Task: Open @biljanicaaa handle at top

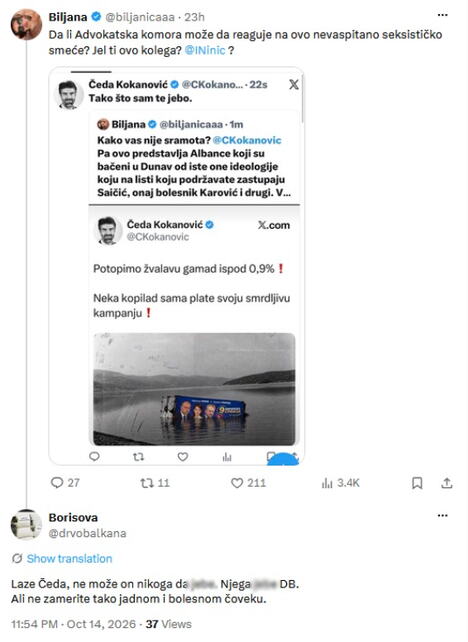Action: click(x=140, y=17)
